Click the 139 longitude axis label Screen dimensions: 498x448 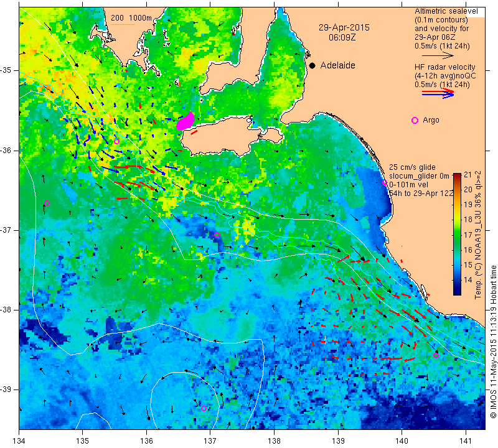[x=338, y=441]
